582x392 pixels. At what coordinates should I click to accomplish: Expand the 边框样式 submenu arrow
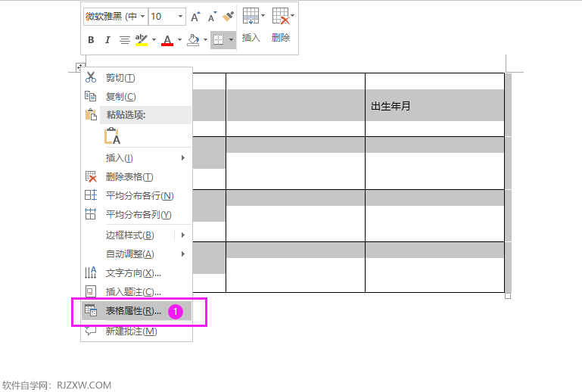[183, 235]
